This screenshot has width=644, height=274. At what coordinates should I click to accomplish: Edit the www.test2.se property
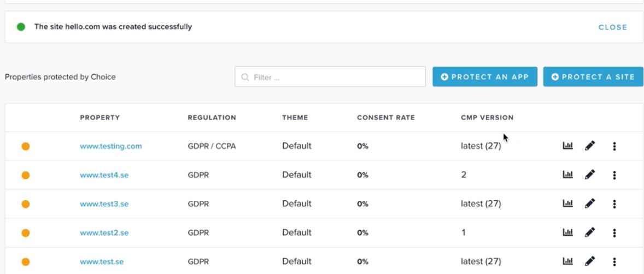coord(589,233)
